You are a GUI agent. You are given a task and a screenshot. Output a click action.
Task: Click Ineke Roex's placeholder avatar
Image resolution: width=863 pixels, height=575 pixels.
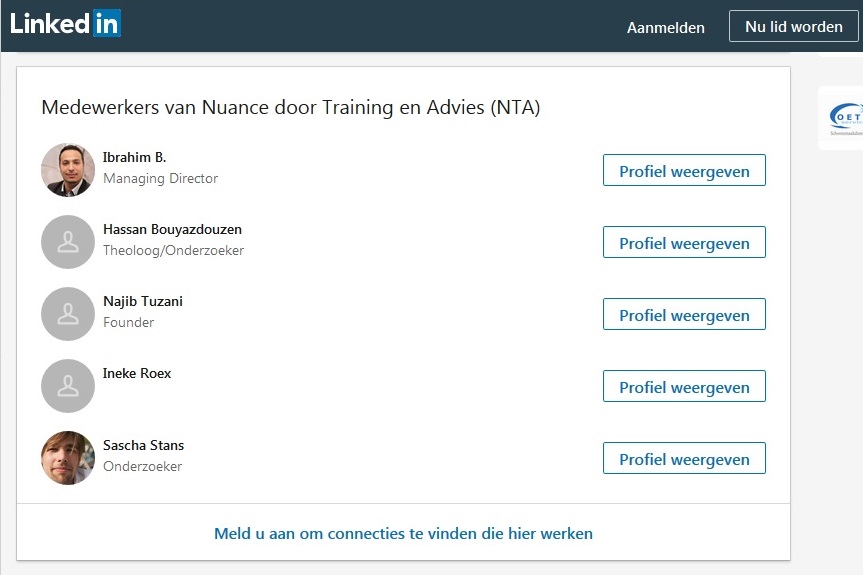click(x=68, y=386)
